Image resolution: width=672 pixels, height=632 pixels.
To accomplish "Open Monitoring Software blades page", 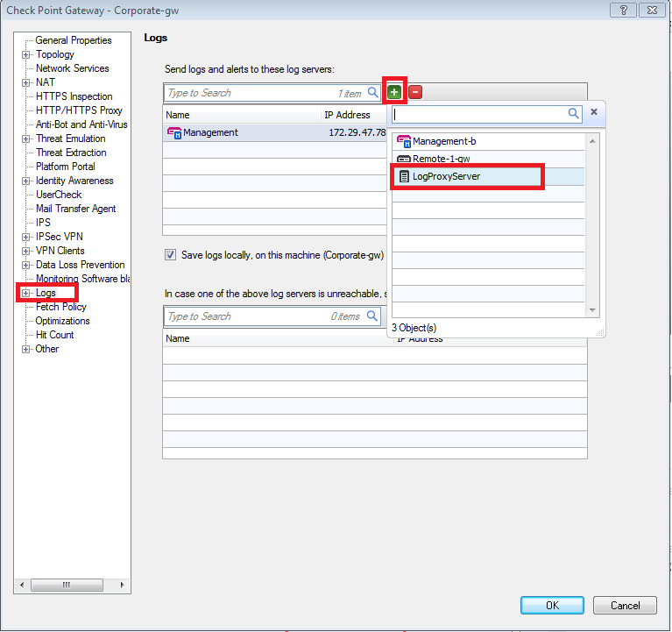I will [82, 279].
